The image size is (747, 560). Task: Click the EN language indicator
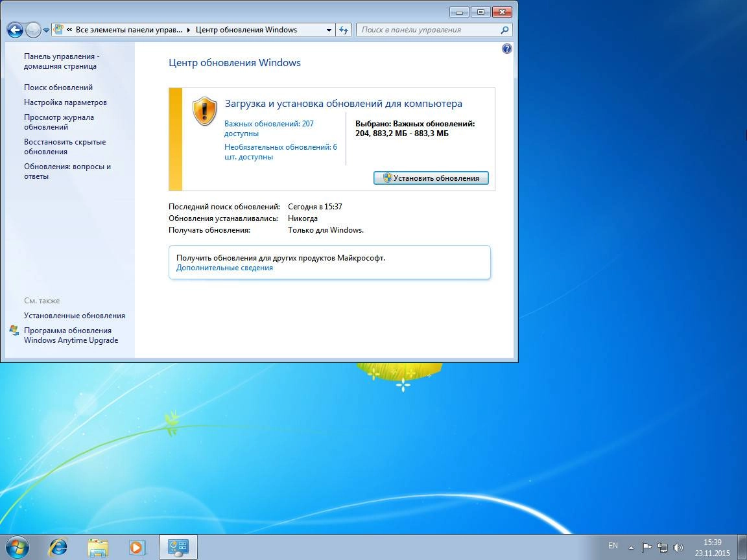point(613,546)
